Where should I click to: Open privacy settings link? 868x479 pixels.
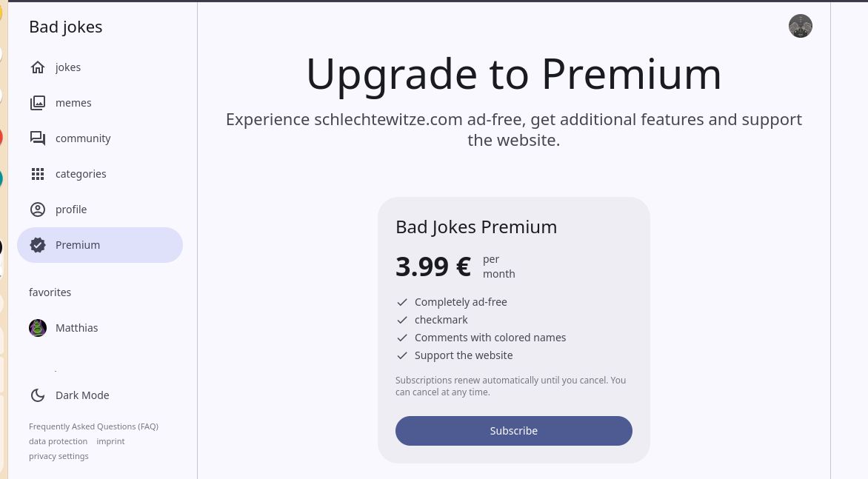click(x=59, y=456)
